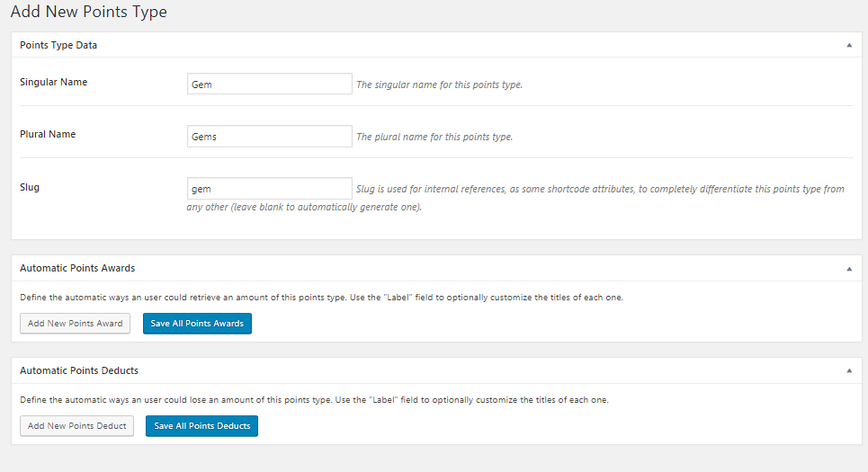Click the Automatic Points Awards panel title
This screenshot has height=472, width=868.
(77, 269)
